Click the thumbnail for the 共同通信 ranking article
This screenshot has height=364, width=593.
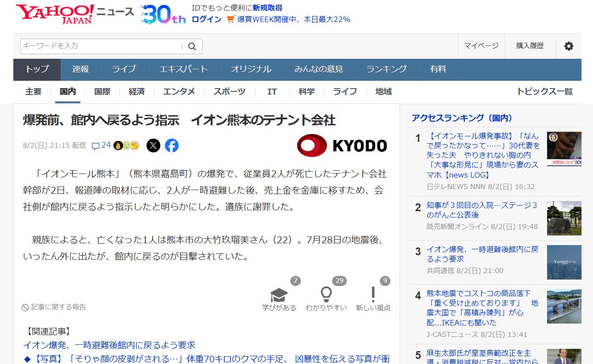pyautogui.click(x=564, y=262)
